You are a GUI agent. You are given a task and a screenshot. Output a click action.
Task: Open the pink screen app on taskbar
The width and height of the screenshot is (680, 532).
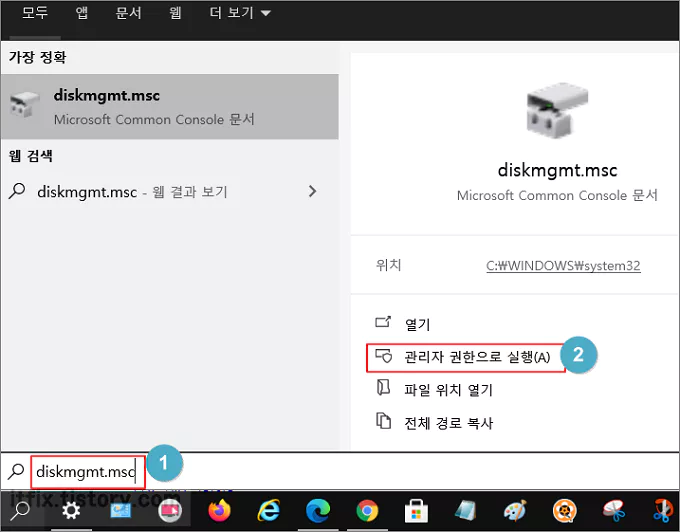tap(170, 511)
